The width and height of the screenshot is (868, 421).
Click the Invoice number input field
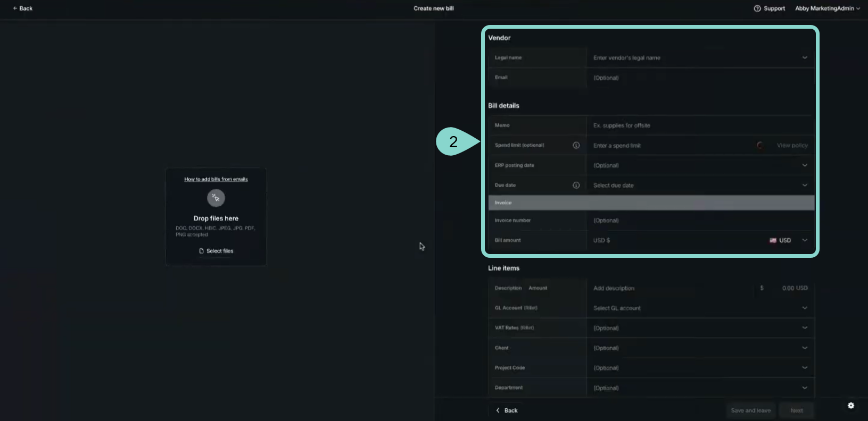pyautogui.click(x=697, y=221)
